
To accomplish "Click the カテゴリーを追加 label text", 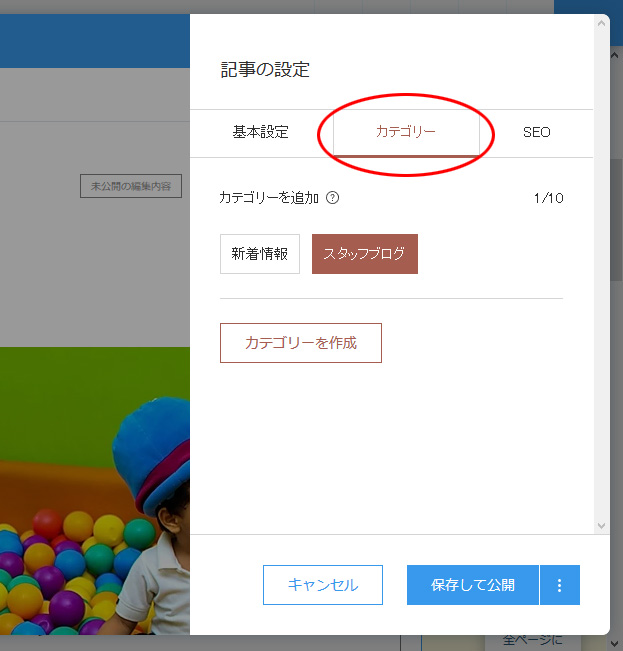I will [268, 198].
